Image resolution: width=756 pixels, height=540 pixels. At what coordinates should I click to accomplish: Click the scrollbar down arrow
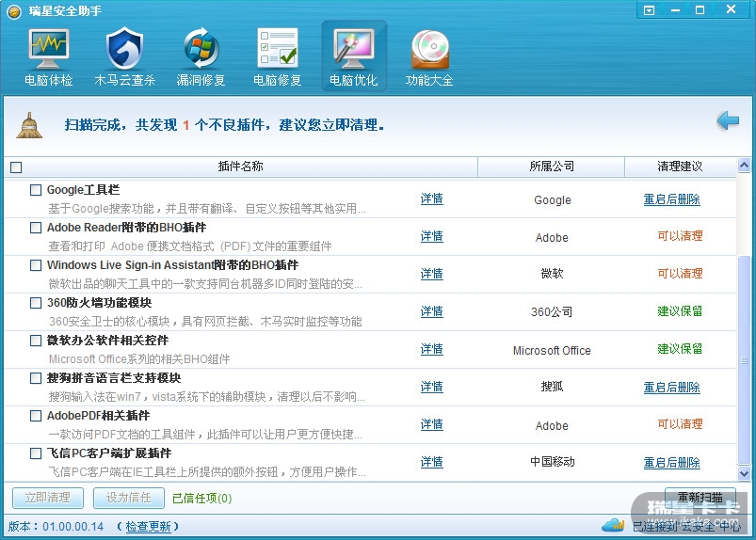point(744,473)
